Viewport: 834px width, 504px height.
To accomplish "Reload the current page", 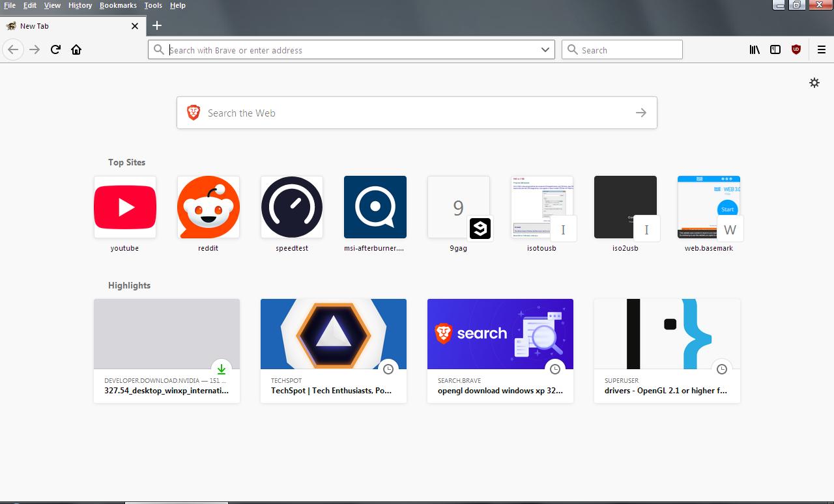I will (x=55, y=49).
